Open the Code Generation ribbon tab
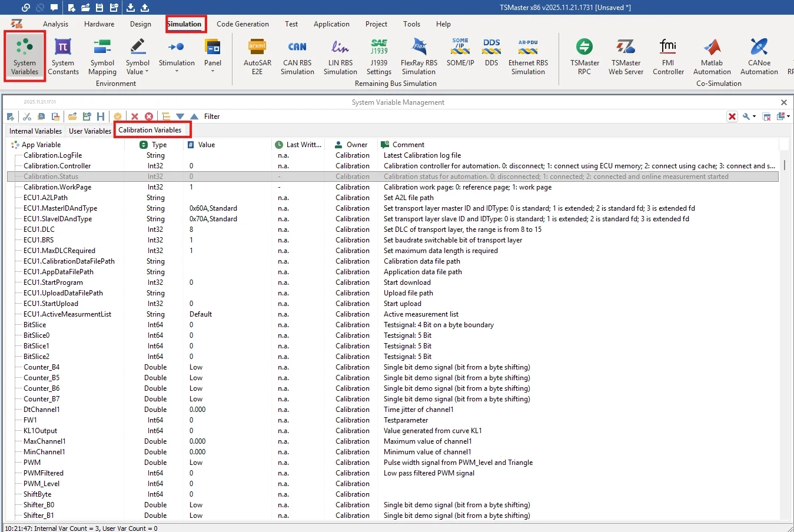 pos(242,24)
